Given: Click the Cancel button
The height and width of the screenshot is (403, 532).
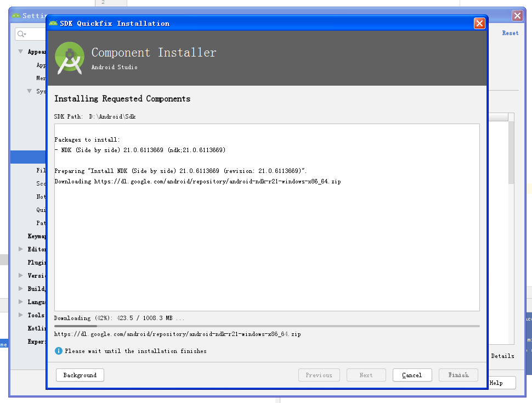Looking at the screenshot, I should coord(412,375).
